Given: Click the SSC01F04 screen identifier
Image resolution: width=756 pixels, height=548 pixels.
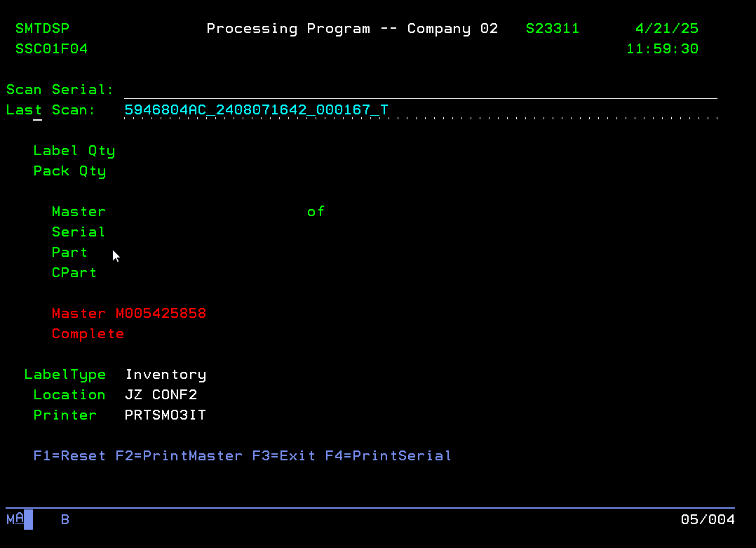Looking at the screenshot, I should pos(51,49).
